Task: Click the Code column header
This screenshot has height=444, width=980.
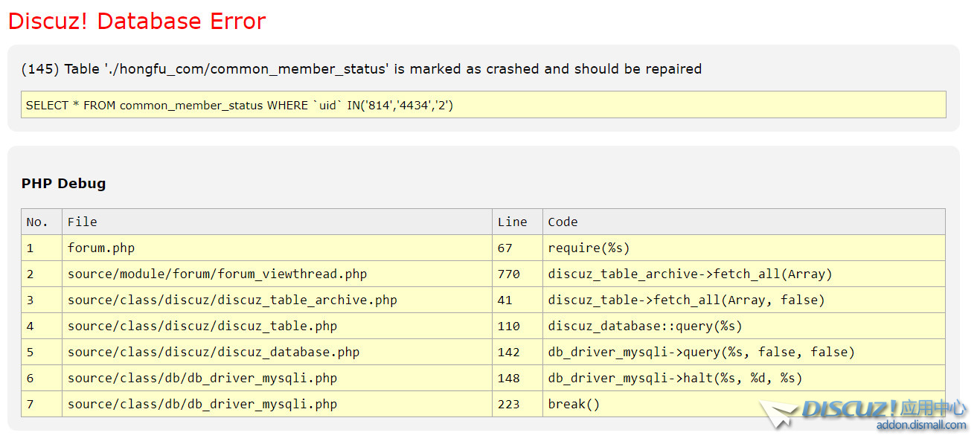Action: pyautogui.click(x=563, y=222)
